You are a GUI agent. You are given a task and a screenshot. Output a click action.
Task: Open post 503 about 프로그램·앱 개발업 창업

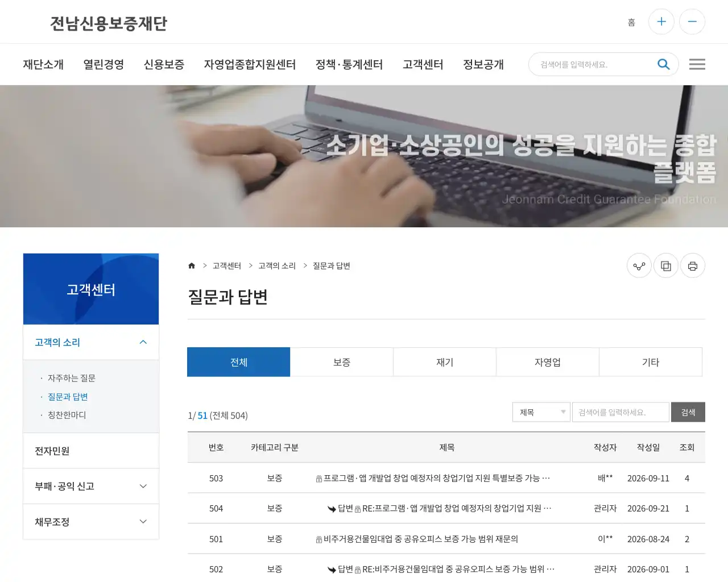click(x=437, y=478)
